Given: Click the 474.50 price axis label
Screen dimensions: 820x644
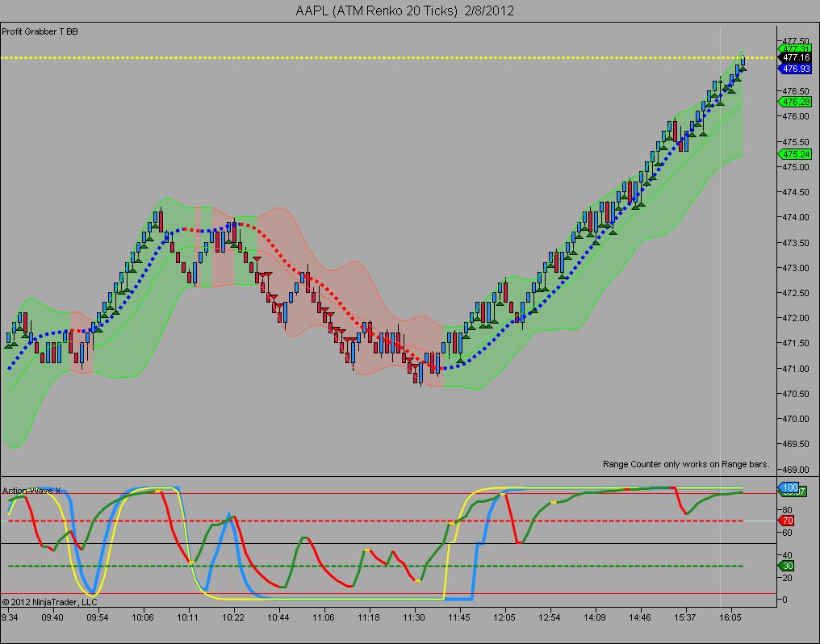Looking at the screenshot, I should coord(796,192).
